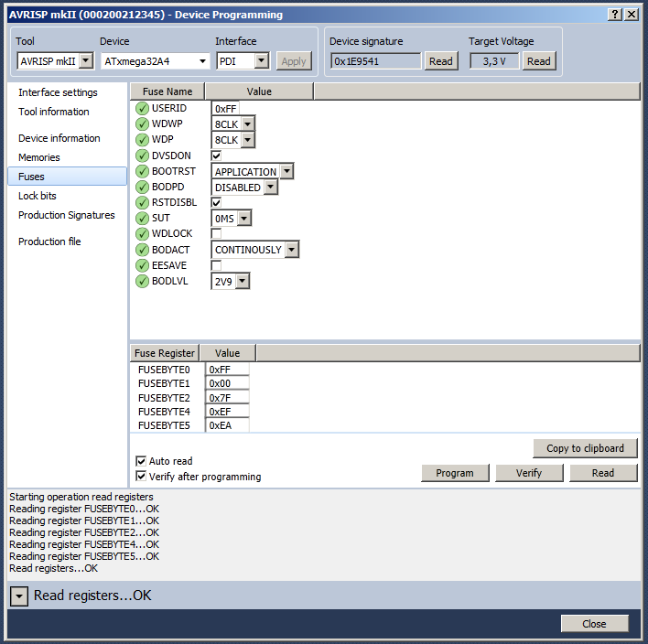Collapse the status output panel arrow

coord(19,596)
